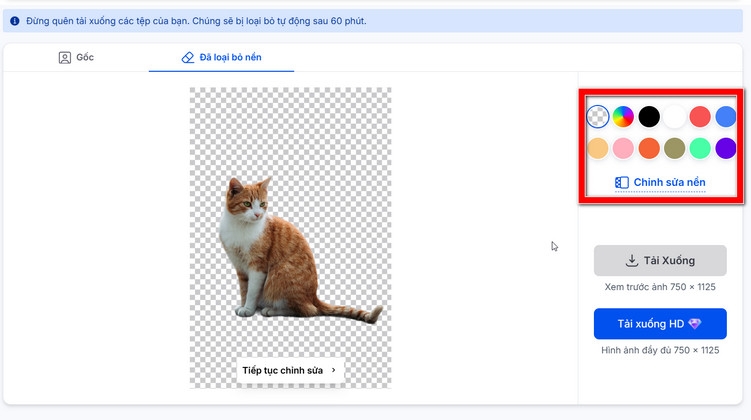
Task: Click Tiếp tục chỉnh sửa button
Action: [290, 370]
